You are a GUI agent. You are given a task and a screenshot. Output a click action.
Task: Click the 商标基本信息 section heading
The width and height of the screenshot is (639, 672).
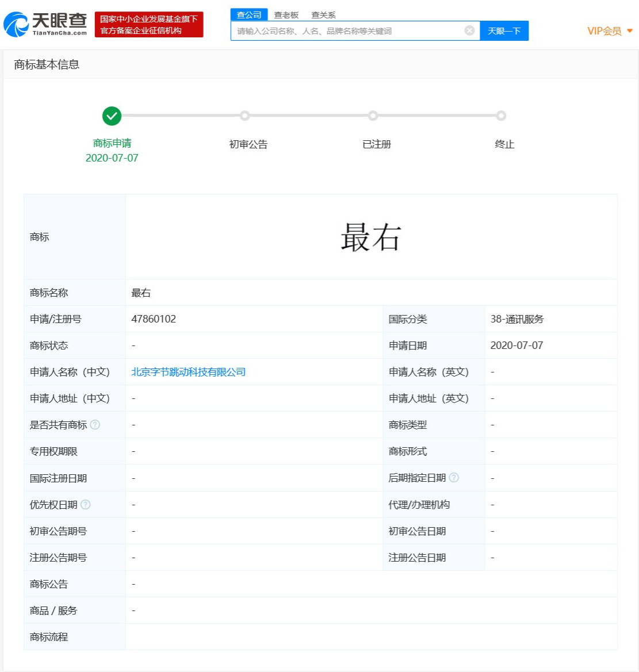pyautogui.click(x=47, y=64)
